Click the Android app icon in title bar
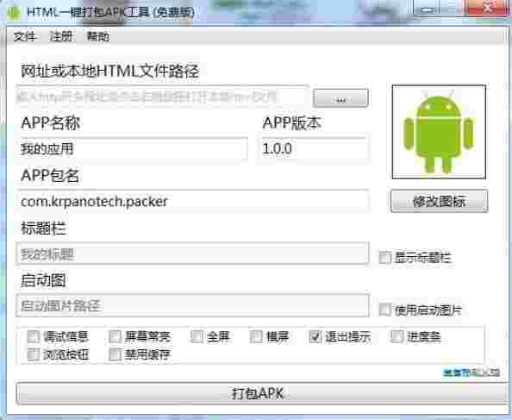 tap(13, 13)
